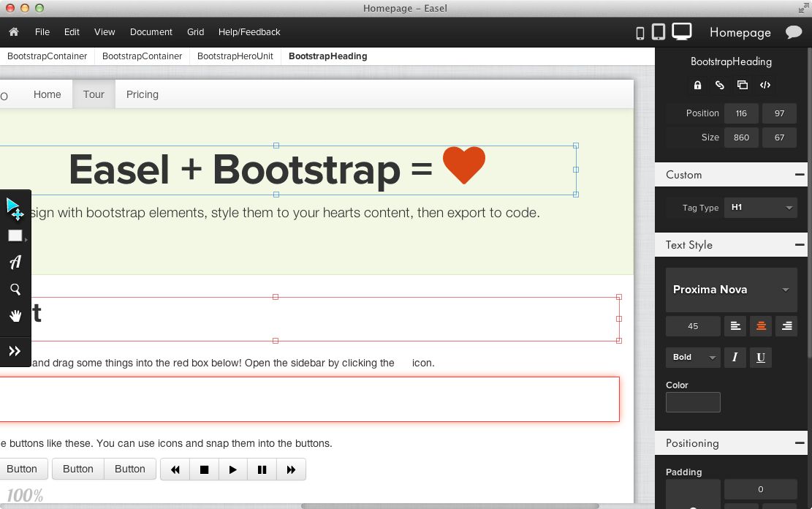
Task: Click the text Color swatch
Action: 693,402
